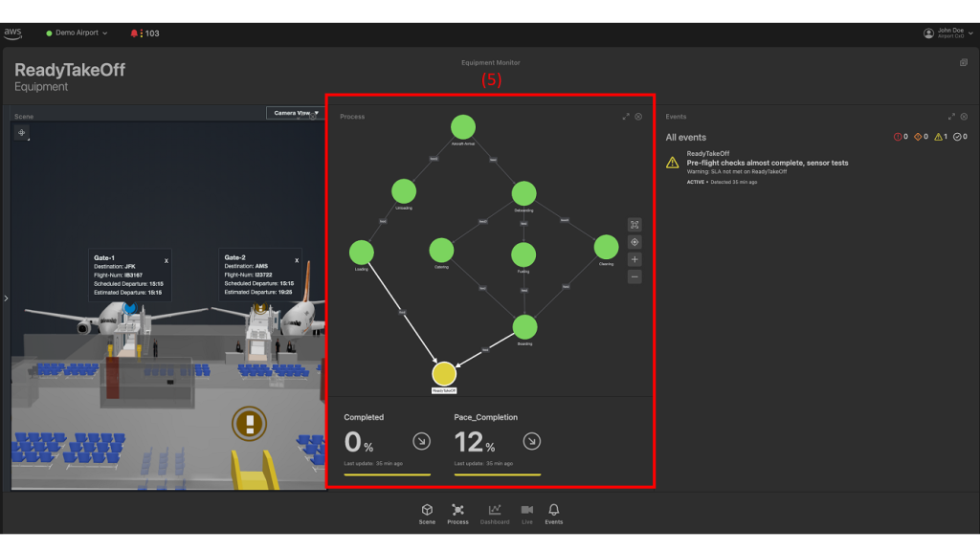Zoom in on the process graph
This screenshot has width=980, height=551.
tap(635, 259)
